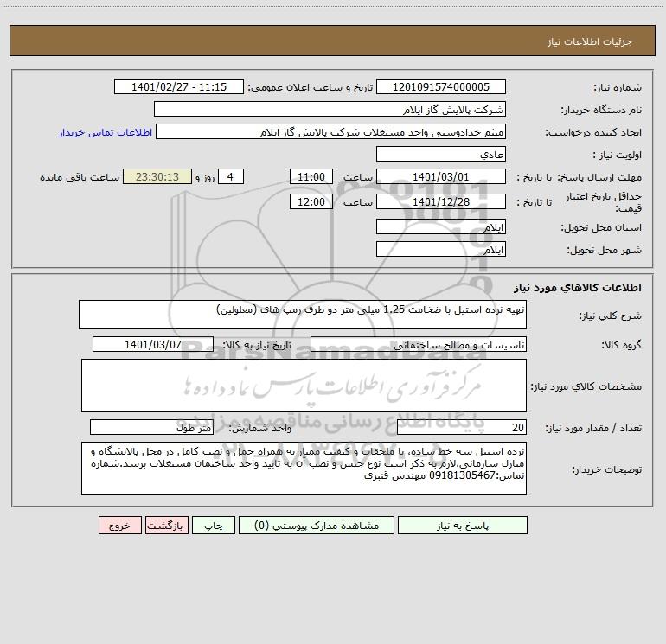
Task: Click label 'تعداد / مقدار مورد نیاز:'
Action: [x=593, y=429]
